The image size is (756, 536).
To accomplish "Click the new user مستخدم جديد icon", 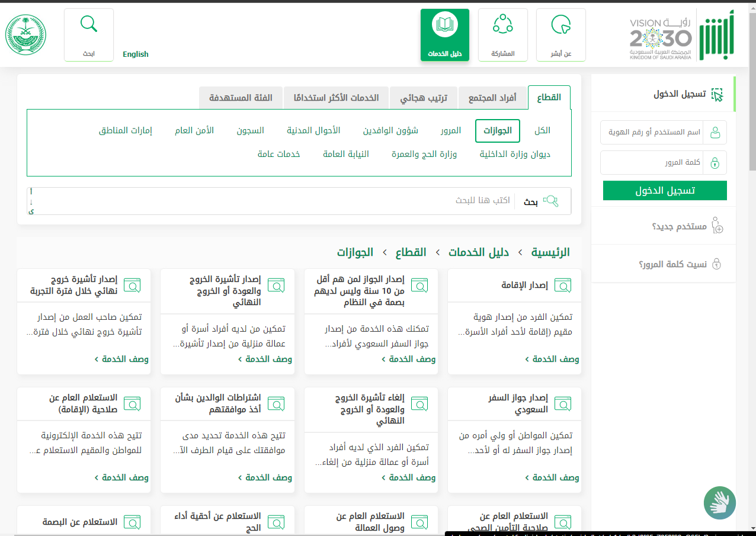I will (716, 225).
